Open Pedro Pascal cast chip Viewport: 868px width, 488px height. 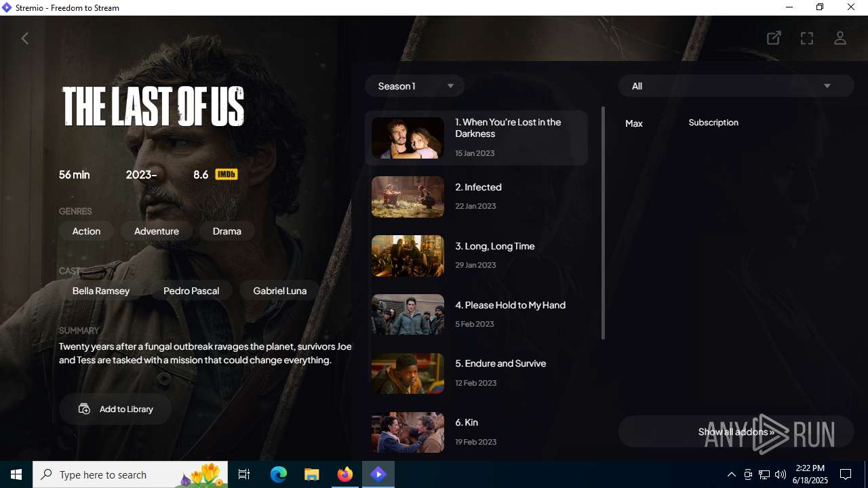click(x=191, y=291)
